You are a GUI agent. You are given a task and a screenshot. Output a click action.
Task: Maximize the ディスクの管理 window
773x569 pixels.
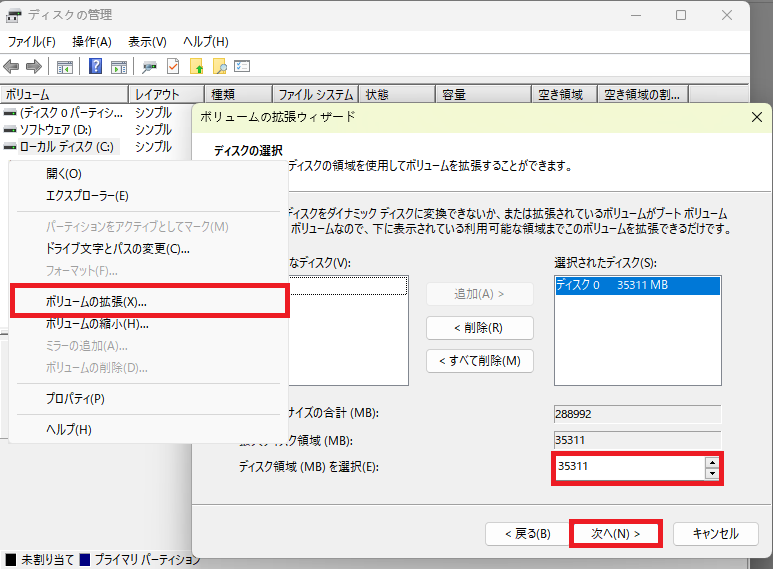coord(681,15)
